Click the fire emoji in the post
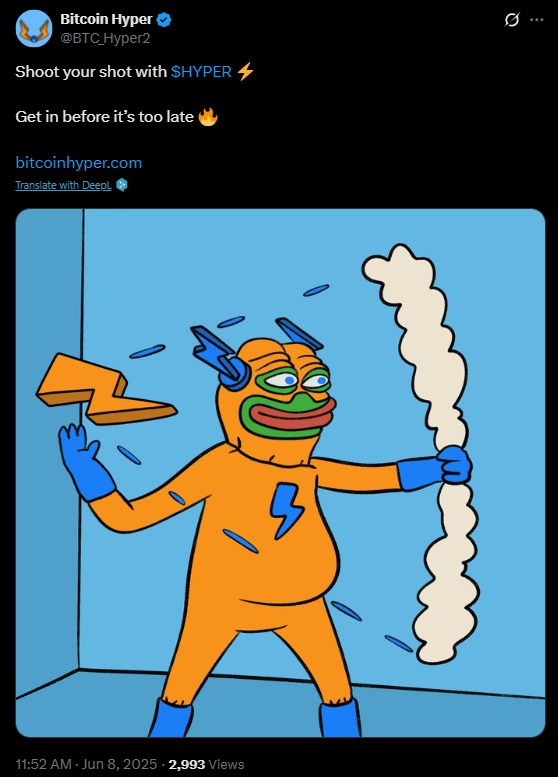Viewport: 558px width, 777px height. (208, 117)
